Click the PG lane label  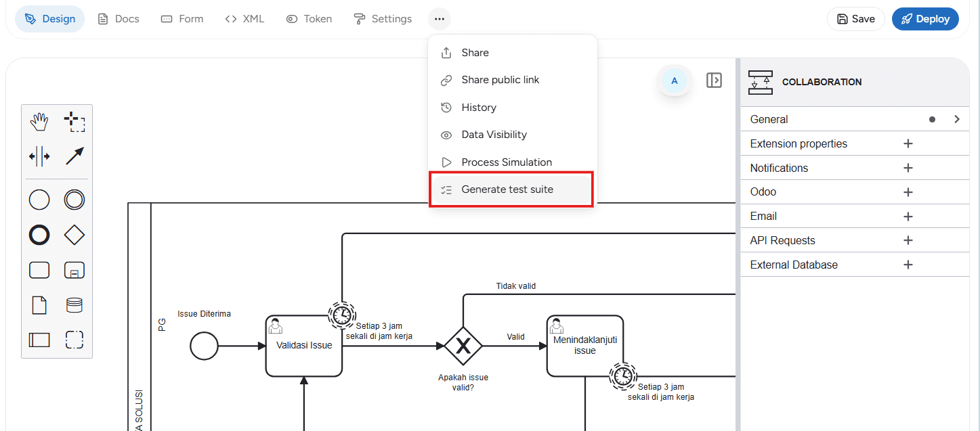[x=162, y=325]
